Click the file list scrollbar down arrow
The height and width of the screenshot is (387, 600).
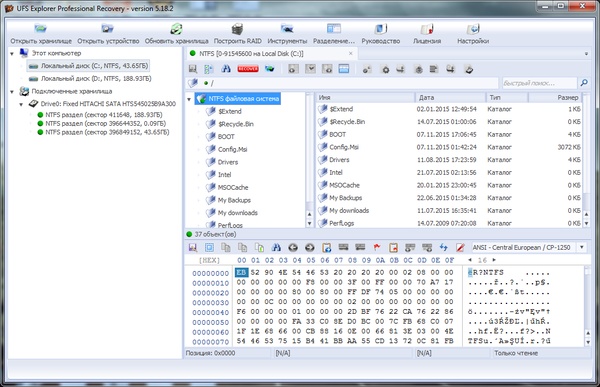586,223
